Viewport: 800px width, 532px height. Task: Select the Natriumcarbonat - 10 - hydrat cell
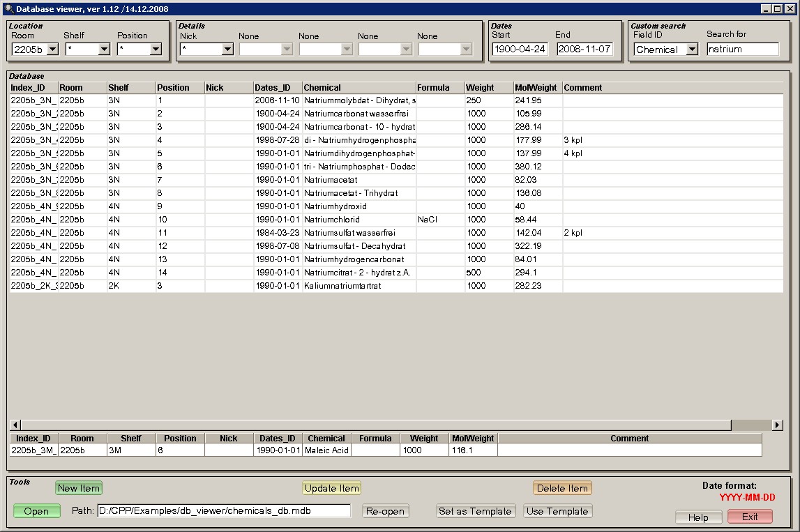359,127
